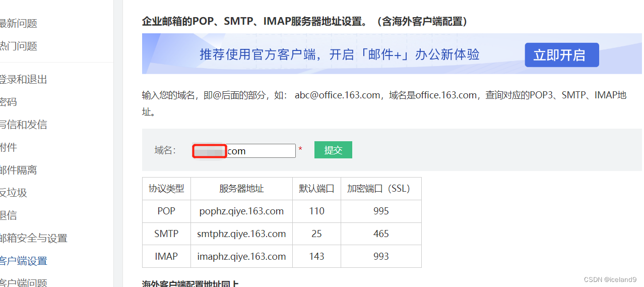The image size is (644, 287).
Task: Click the 海外客户端配置地址同上 heading
Action: point(190,283)
